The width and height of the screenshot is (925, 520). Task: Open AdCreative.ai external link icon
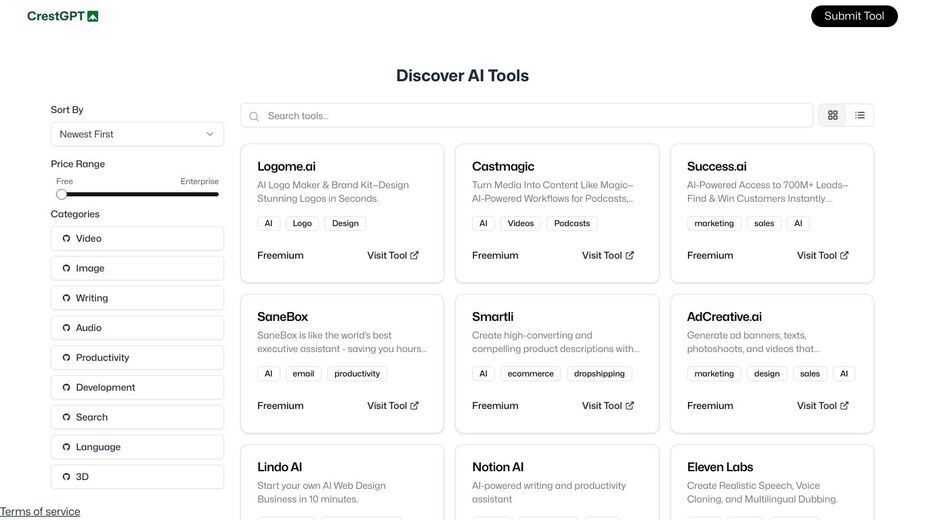point(844,405)
